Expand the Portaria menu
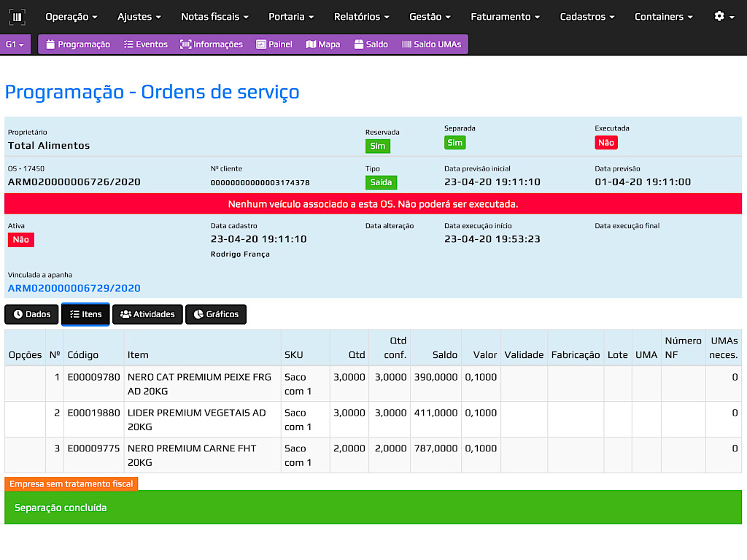 [x=291, y=17]
